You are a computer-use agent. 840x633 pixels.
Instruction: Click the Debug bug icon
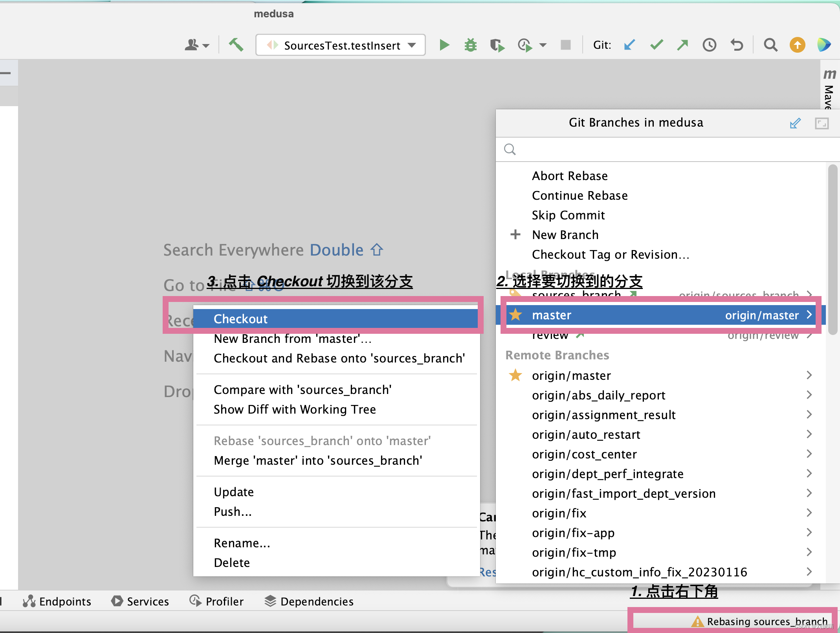[470, 45]
